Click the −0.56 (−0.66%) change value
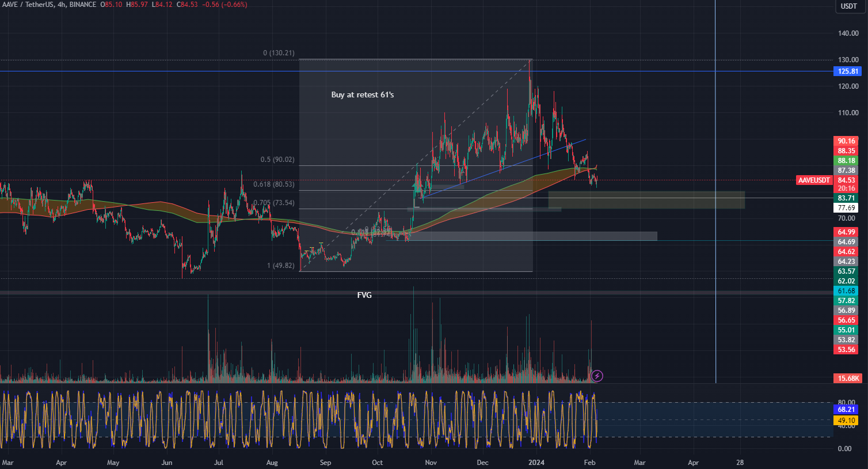868x469 pixels. 224,5
